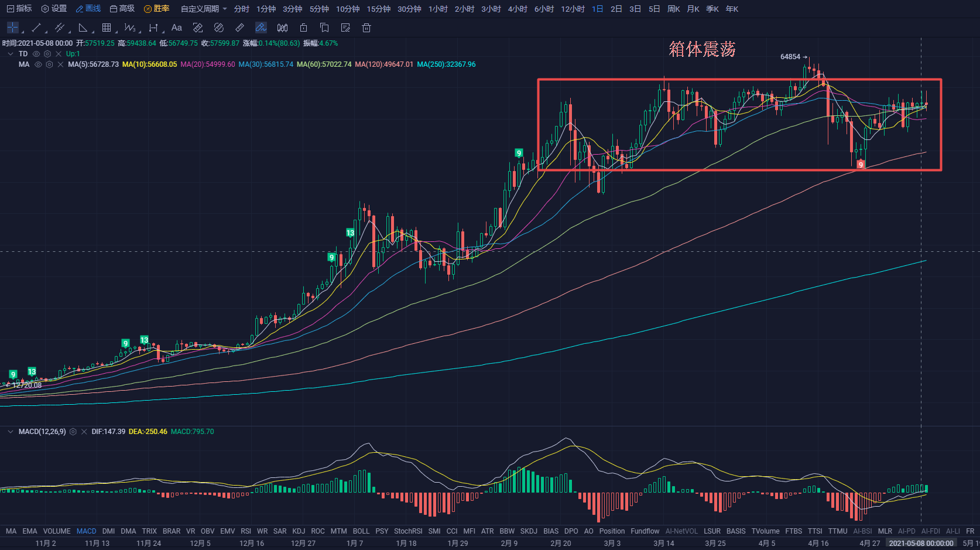Select the grid drawing tool
Image resolution: width=980 pixels, height=550 pixels.
[107, 28]
